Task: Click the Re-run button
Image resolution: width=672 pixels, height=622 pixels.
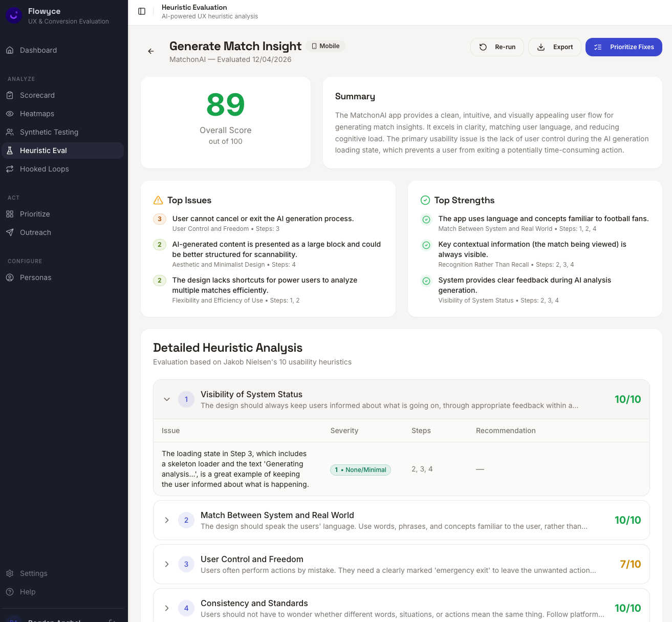Action: click(x=497, y=47)
